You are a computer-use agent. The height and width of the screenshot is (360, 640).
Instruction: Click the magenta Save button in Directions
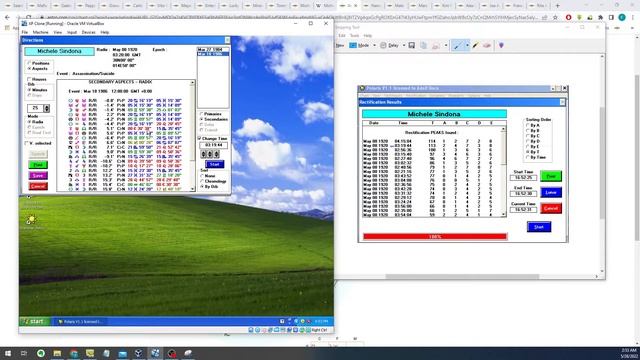pyautogui.click(x=38, y=176)
